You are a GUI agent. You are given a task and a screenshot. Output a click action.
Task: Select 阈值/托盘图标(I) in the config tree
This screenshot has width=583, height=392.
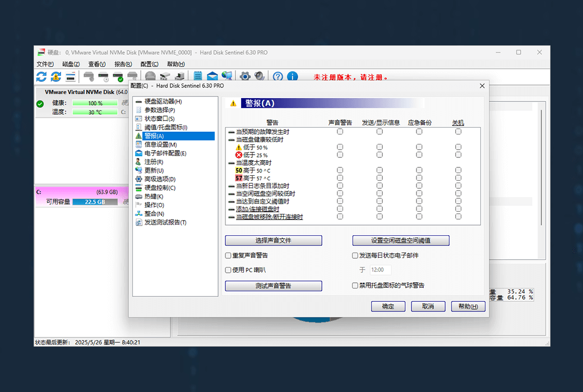tap(165, 127)
